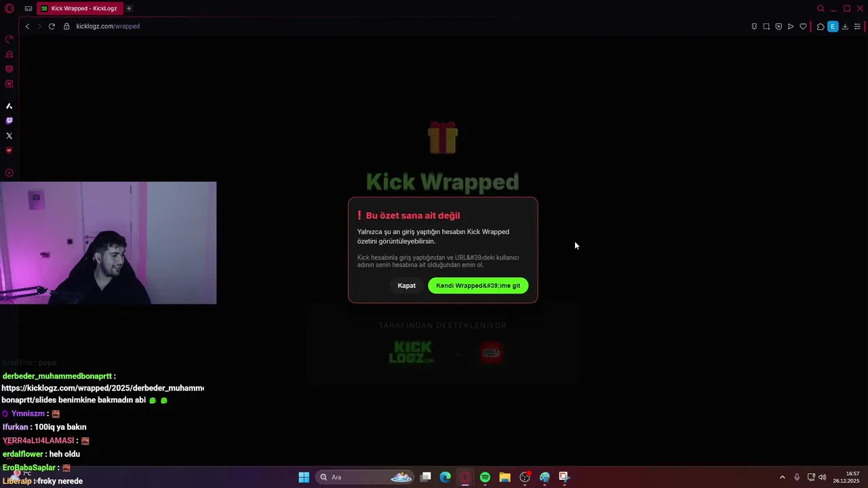Click the send/flow arrow toolbar icon

[791, 26]
